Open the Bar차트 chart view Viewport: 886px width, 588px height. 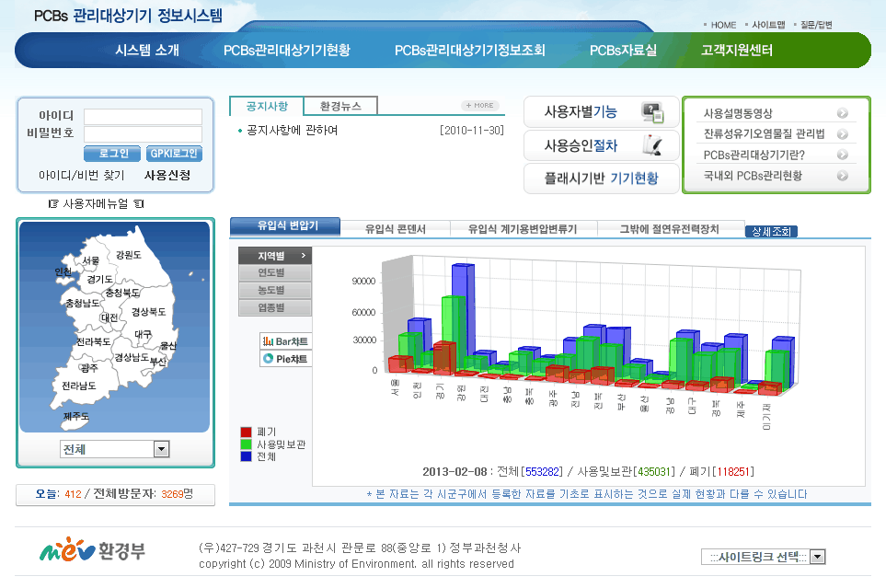pyautogui.click(x=285, y=341)
